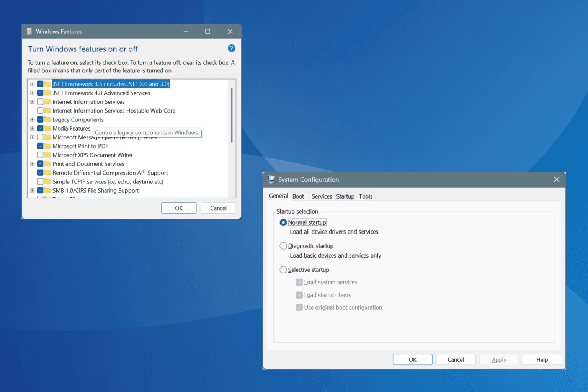Minimize the Windows Features window
This screenshot has height=392, width=588.
186,31
